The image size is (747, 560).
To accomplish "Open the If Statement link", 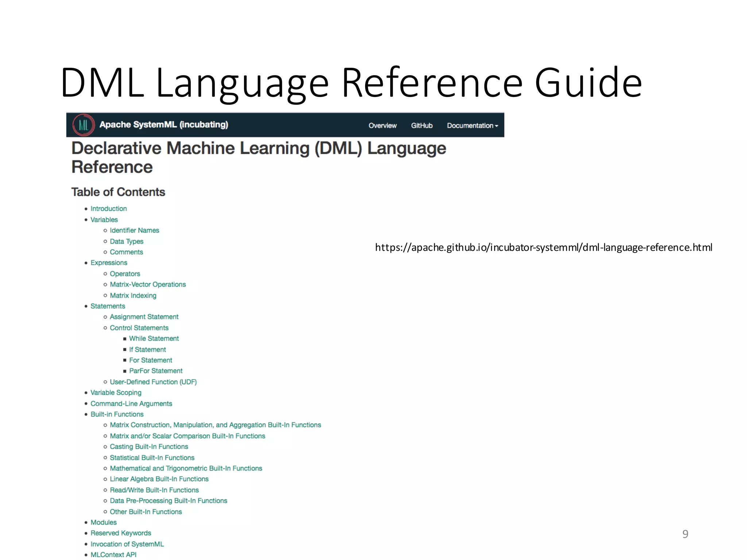I will [147, 350].
